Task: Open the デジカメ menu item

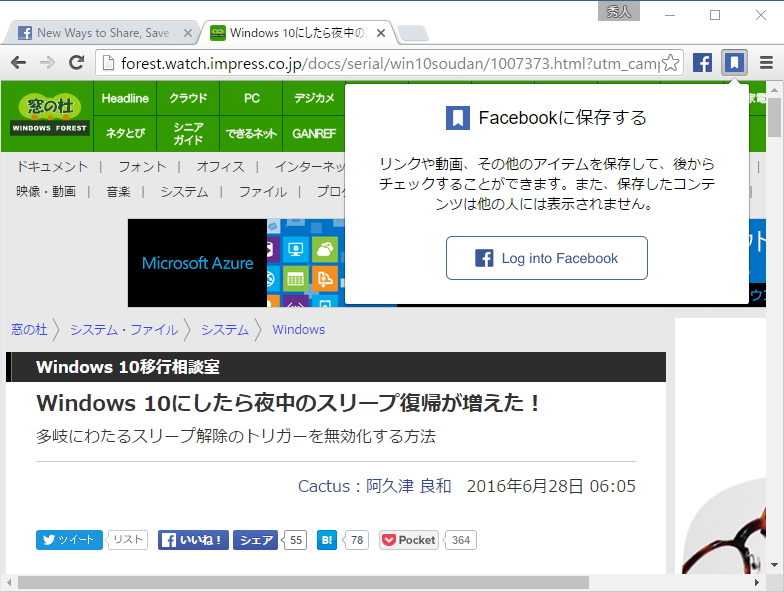Action: tap(314, 98)
